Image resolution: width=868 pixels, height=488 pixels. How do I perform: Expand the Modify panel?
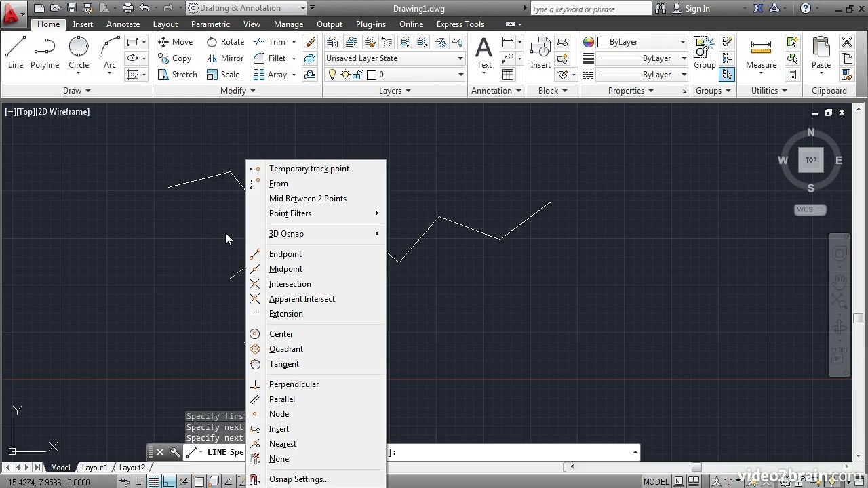[237, 91]
